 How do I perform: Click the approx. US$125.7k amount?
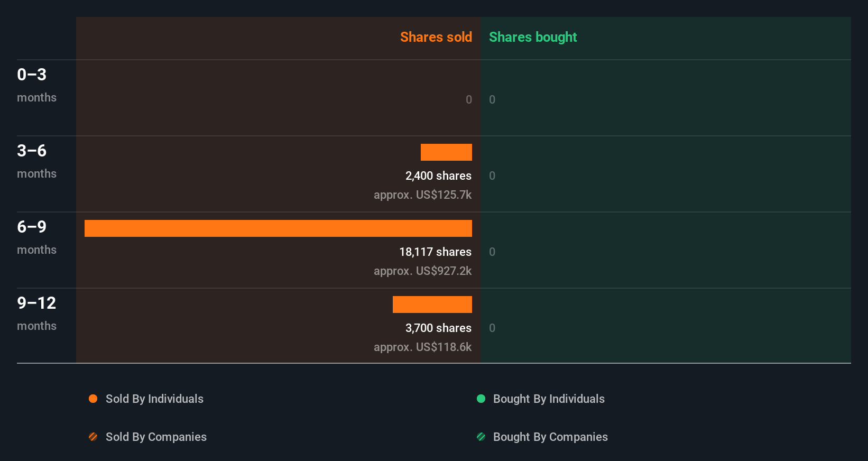(422, 195)
